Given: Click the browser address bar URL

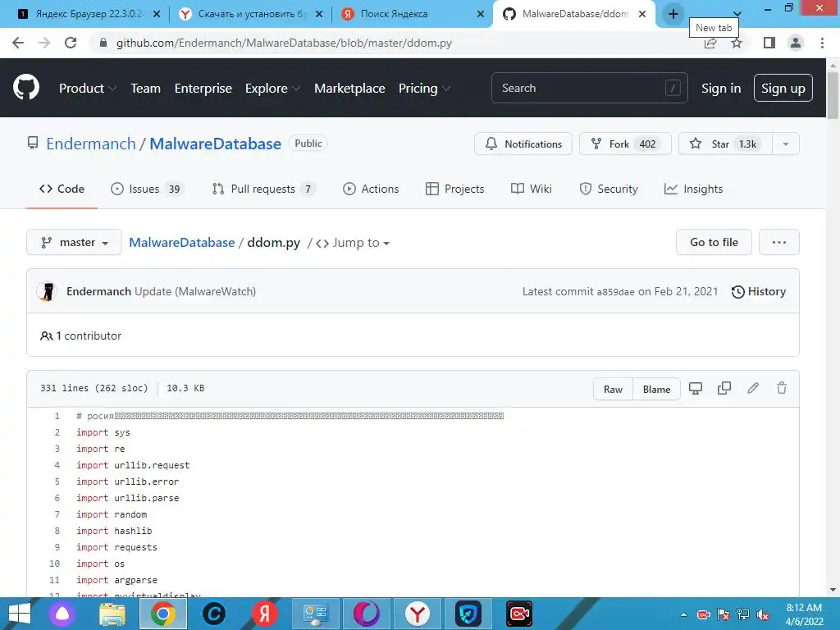Looking at the screenshot, I should [x=284, y=43].
